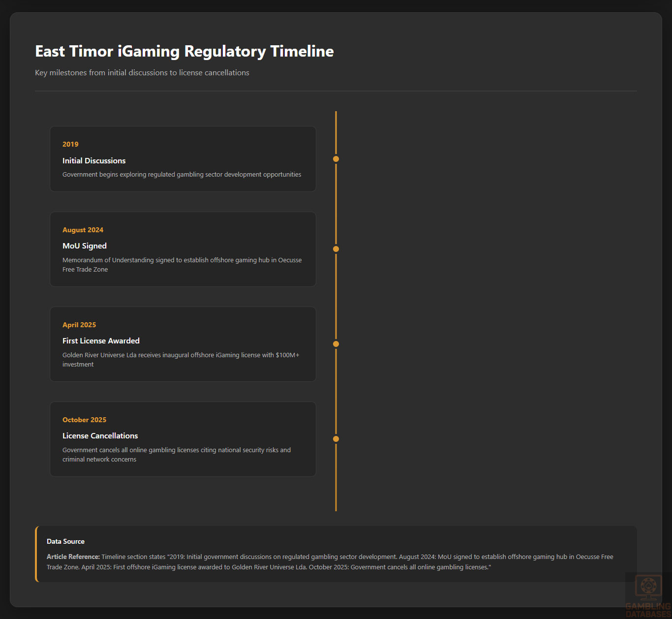
Task: Click the October 2025 date label
Action: (84, 420)
